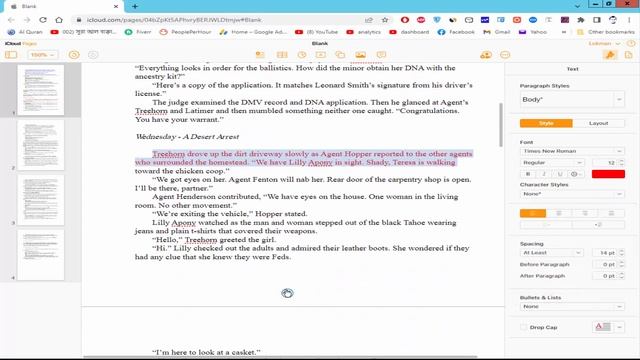Go to browser home page

(x=59, y=20)
